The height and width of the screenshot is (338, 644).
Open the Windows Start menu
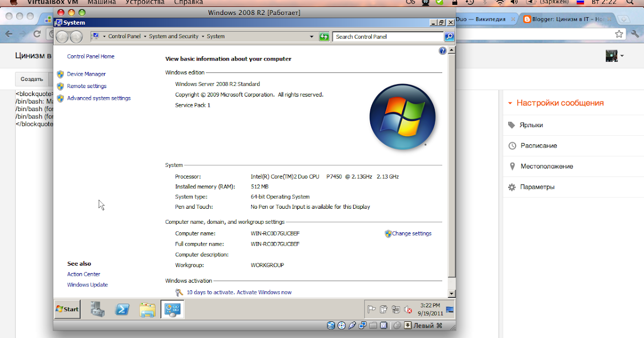[67, 309]
